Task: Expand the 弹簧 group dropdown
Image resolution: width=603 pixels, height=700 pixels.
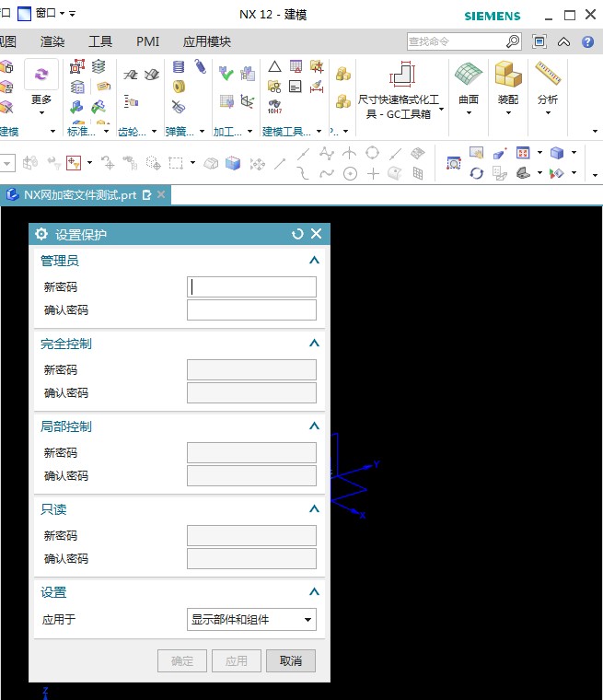Action: pyautogui.click(x=202, y=131)
